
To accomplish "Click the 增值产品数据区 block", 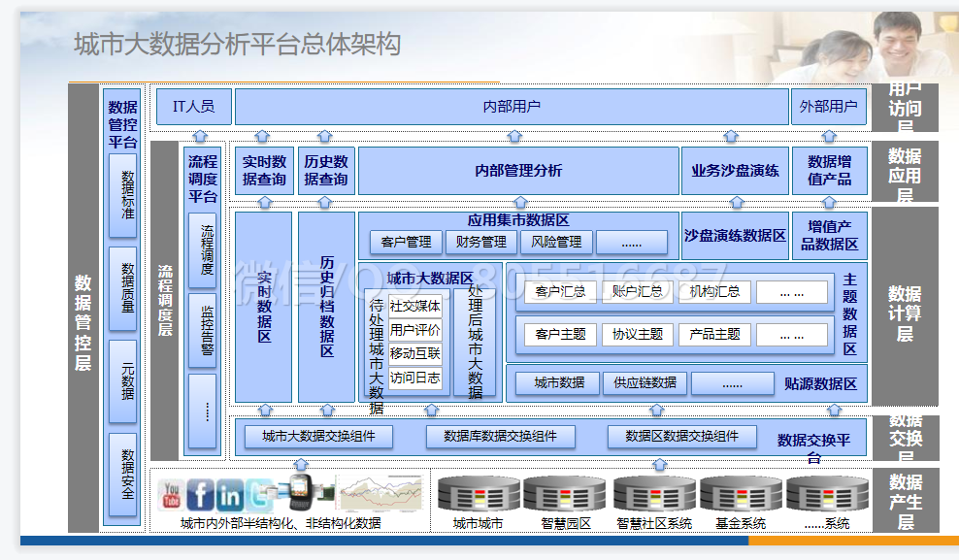I will point(829,236).
